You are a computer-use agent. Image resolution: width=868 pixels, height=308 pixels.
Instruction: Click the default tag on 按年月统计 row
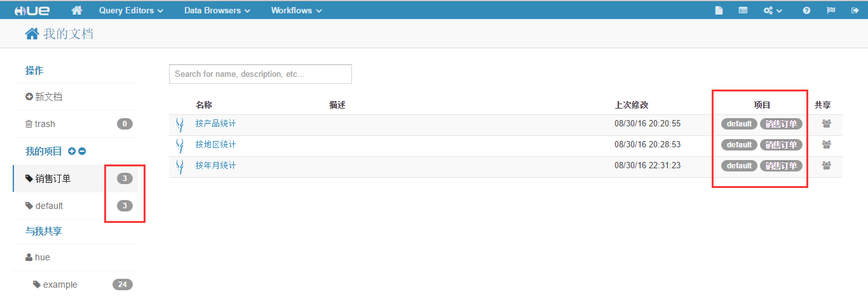pyautogui.click(x=739, y=166)
